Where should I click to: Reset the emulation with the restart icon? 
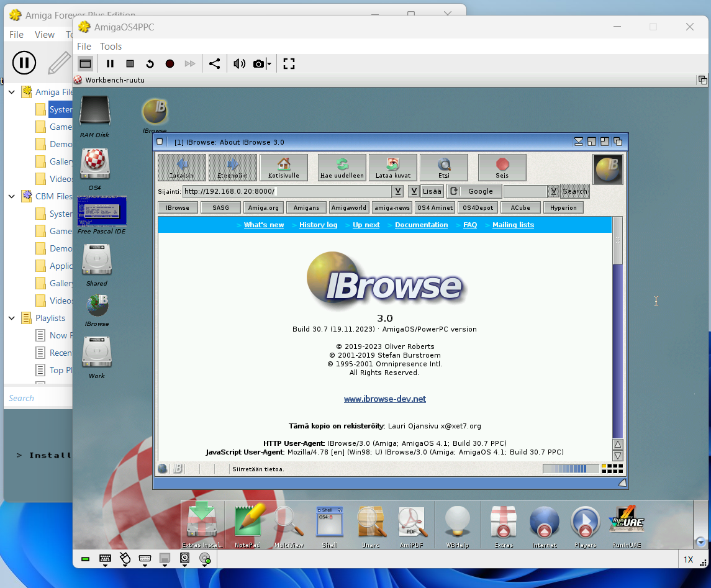click(150, 64)
